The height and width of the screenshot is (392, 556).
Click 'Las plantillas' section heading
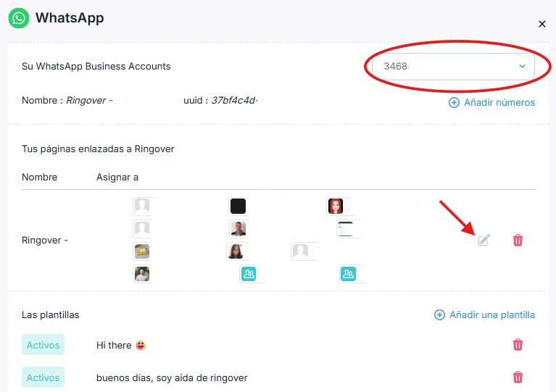[x=50, y=314]
